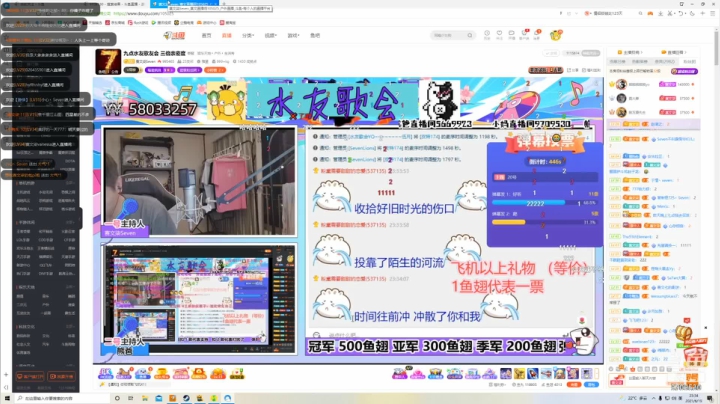Click the orange recharge button
This screenshot has width=720, height=404.
click(574, 385)
